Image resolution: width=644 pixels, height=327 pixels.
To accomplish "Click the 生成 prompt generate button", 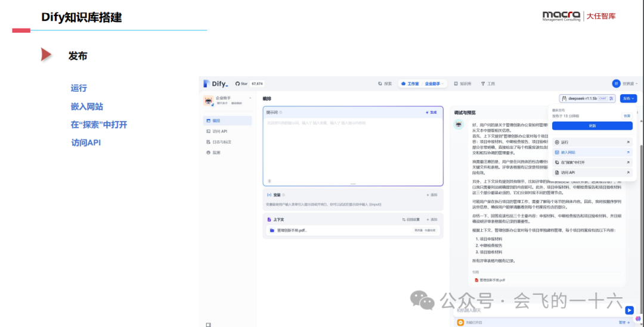I will [x=431, y=113].
